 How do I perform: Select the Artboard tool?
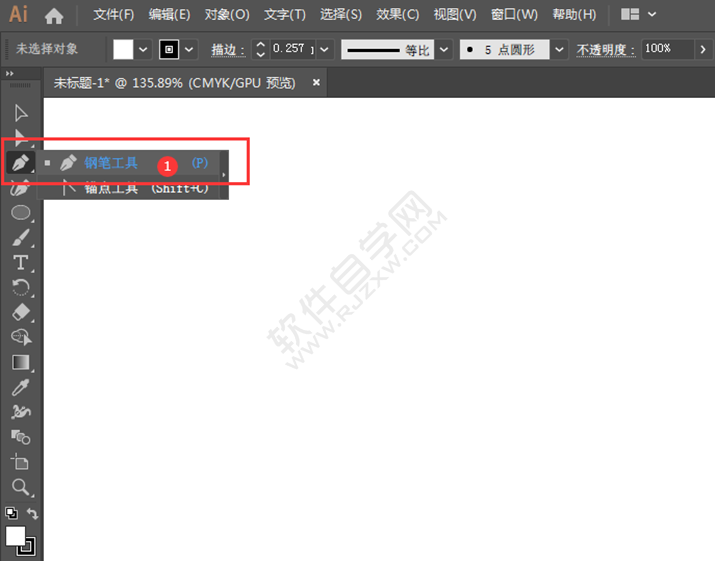[x=21, y=462]
